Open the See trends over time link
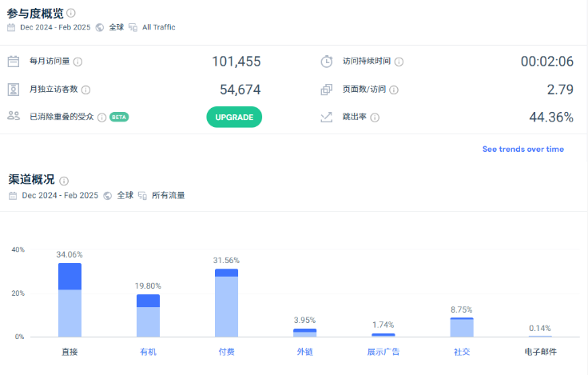Image resolution: width=588 pixels, height=375 pixels. (522, 149)
